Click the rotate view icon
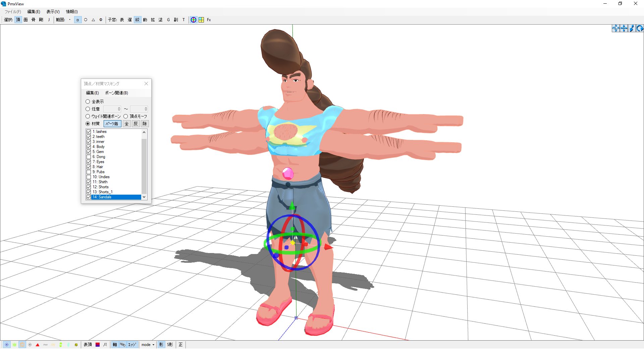This screenshot has height=349, width=644. click(640, 29)
